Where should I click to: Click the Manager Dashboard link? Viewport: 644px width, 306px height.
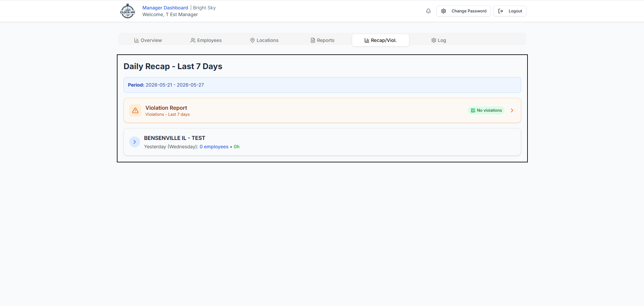click(165, 8)
